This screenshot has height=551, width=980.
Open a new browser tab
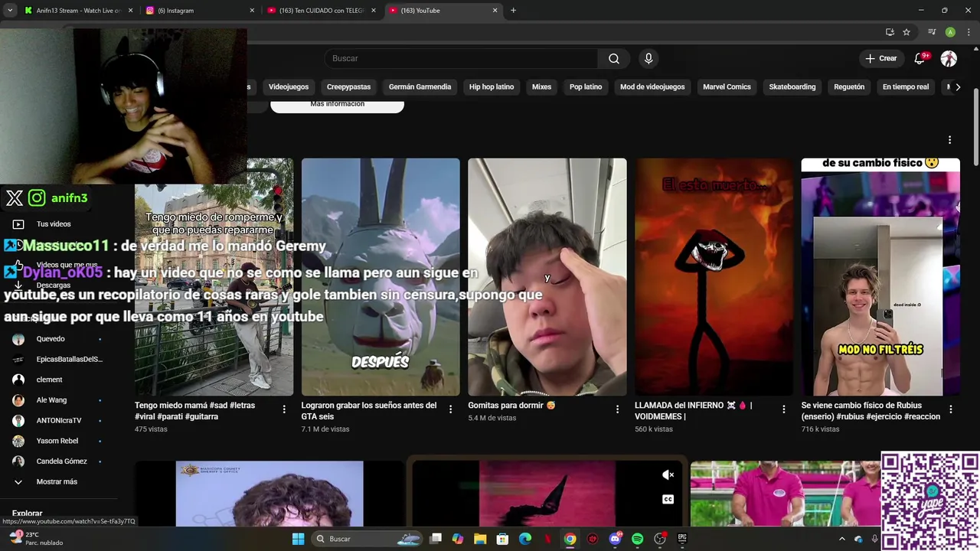coord(513,11)
